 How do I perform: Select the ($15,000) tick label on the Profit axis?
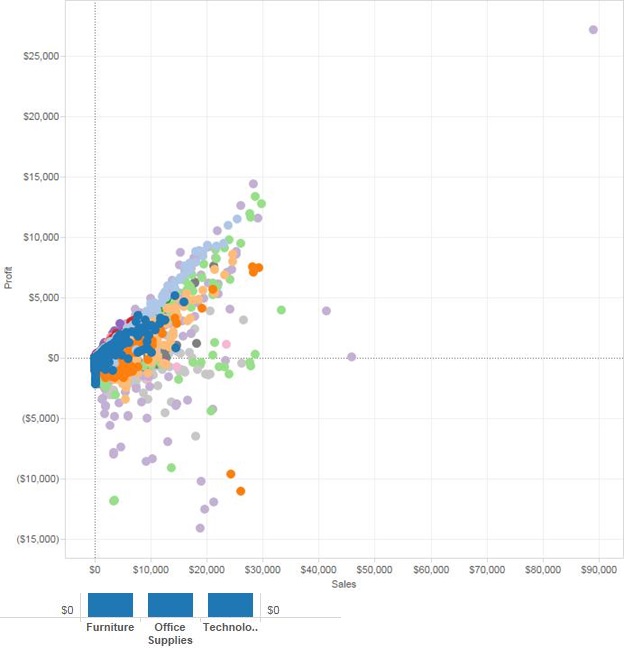38,539
